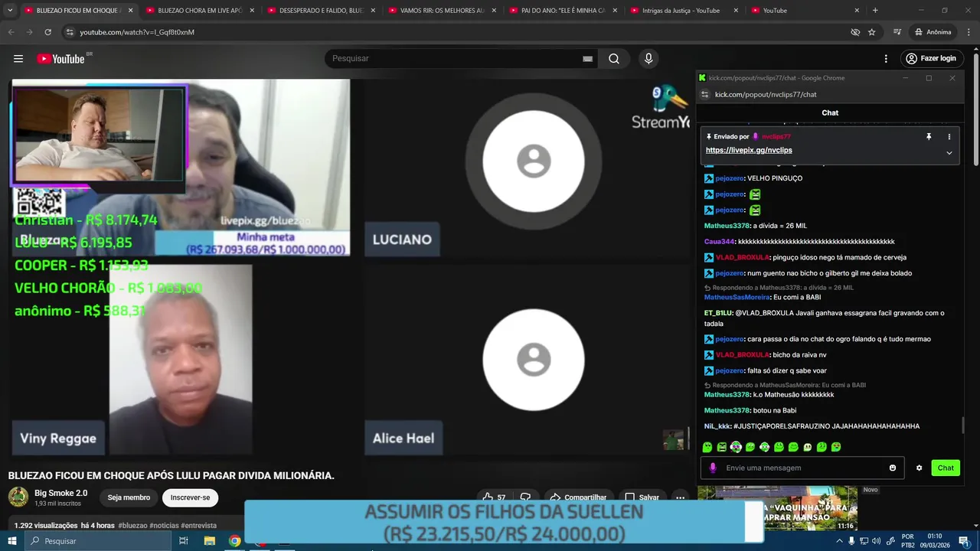Open Chrome from the taskbar
The image size is (980, 551).
point(235,541)
